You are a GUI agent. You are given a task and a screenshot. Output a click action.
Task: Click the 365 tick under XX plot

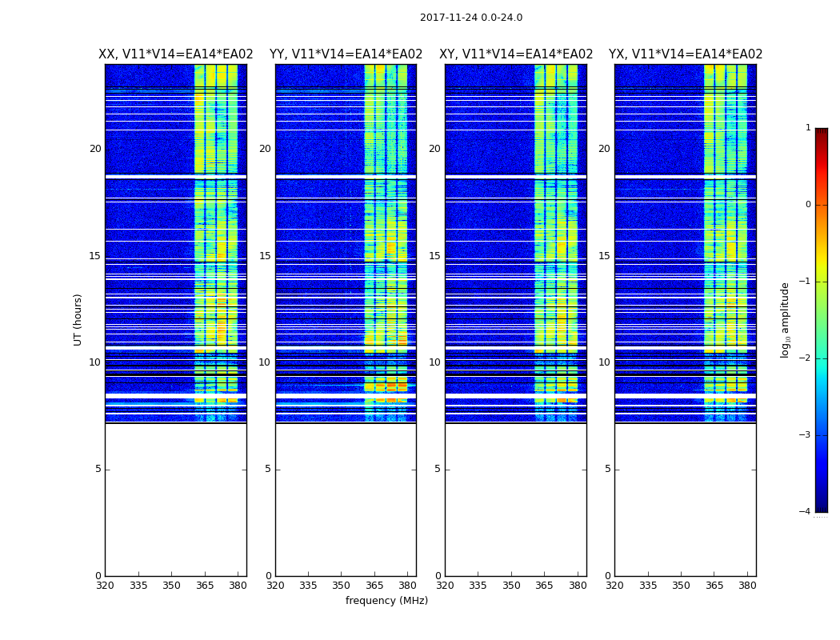click(x=205, y=586)
